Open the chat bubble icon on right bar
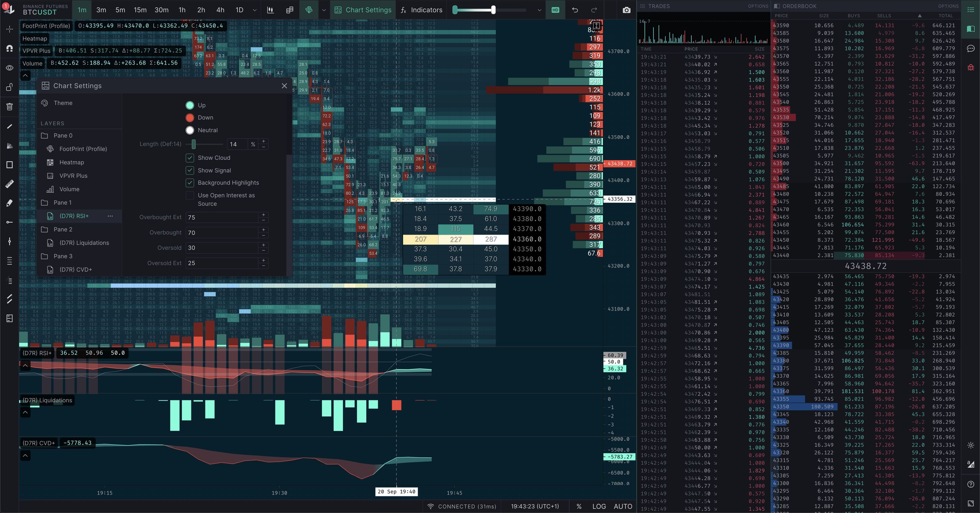This screenshot has height=513, width=980. (x=970, y=48)
